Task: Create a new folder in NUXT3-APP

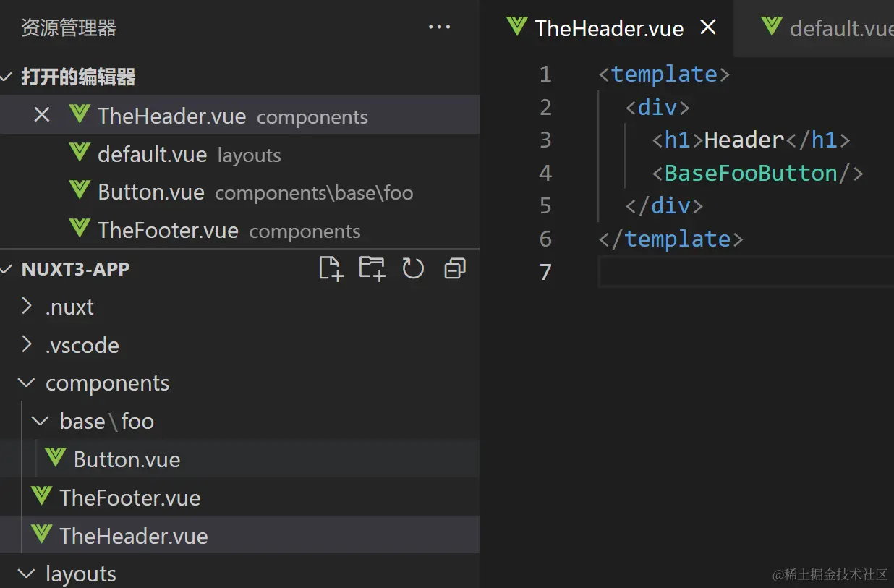Action: [372, 268]
